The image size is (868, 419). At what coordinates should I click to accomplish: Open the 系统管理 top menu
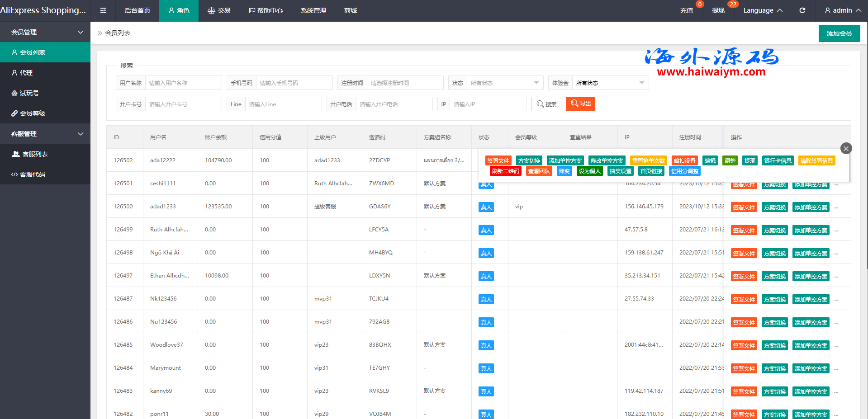pyautogui.click(x=313, y=10)
